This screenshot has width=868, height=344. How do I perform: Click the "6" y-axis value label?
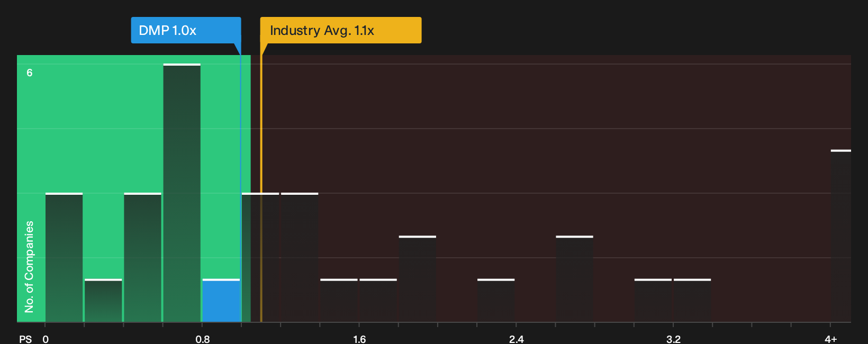tap(30, 73)
